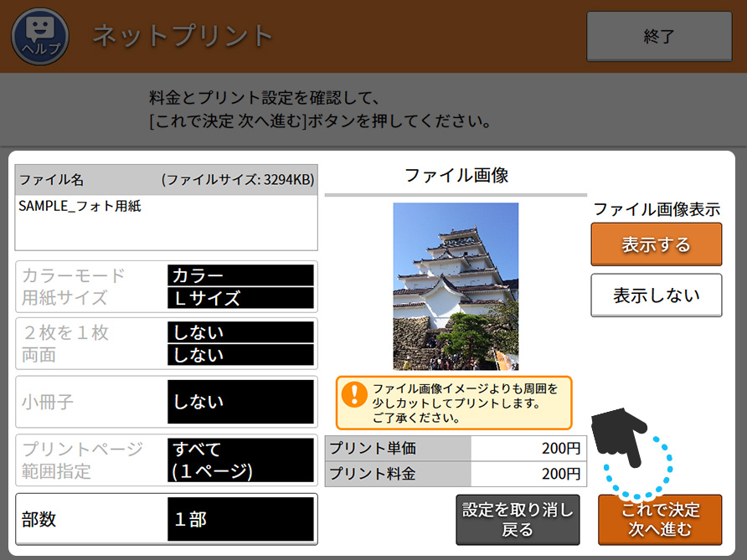Adjust the 部数 copies field showing 1部
Image resolution: width=747 pixels, height=560 pixels.
(240, 519)
